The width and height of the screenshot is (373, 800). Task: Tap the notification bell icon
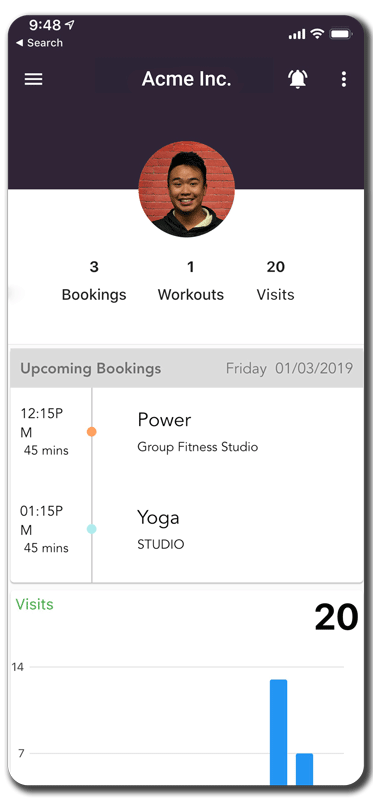298,79
